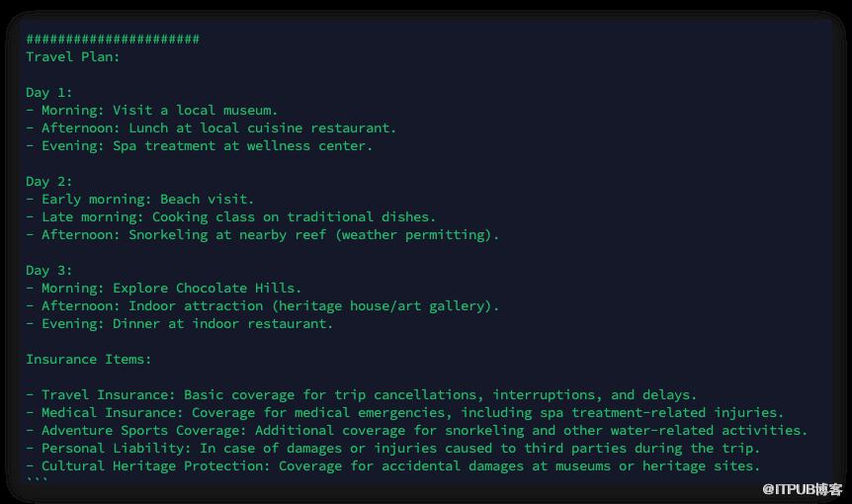
Task: Click the cooking class on traditional dishes line
Action: pos(231,216)
